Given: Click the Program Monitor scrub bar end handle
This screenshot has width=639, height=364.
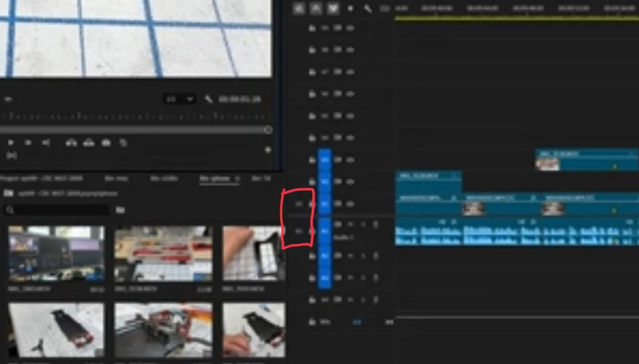Looking at the screenshot, I should [268, 130].
